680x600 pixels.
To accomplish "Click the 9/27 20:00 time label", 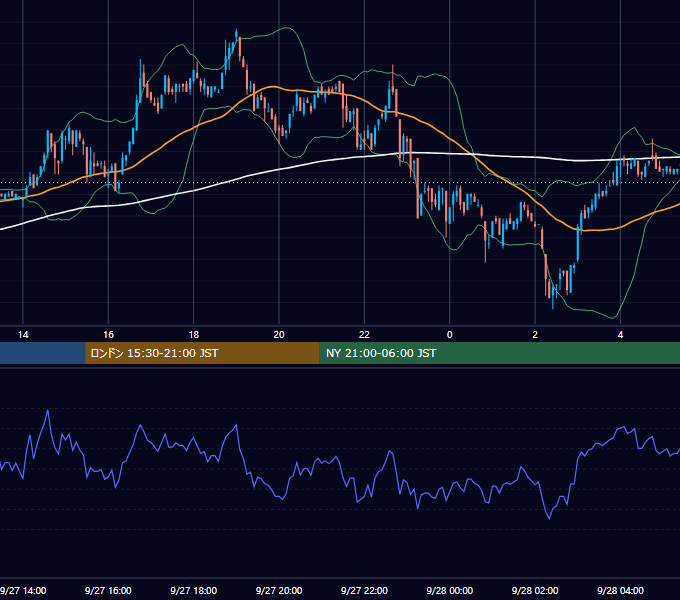I will point(279,590).
